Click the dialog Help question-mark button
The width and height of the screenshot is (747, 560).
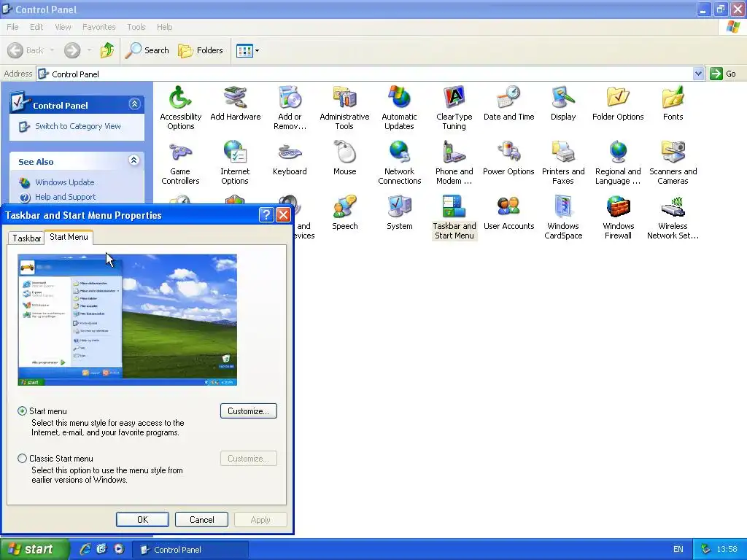click(266, 215)
